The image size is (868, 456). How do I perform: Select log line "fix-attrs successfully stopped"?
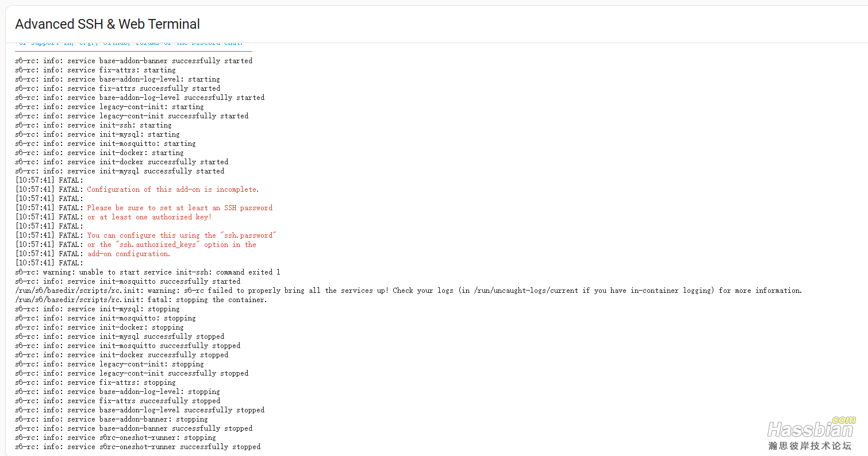pos(118,401)
